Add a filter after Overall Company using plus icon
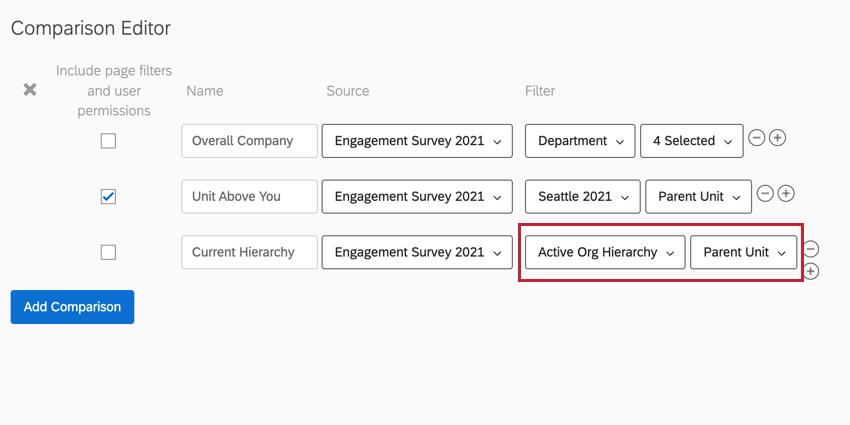The image size is (850, 425). pyautogui.click(x=777, y=138)
